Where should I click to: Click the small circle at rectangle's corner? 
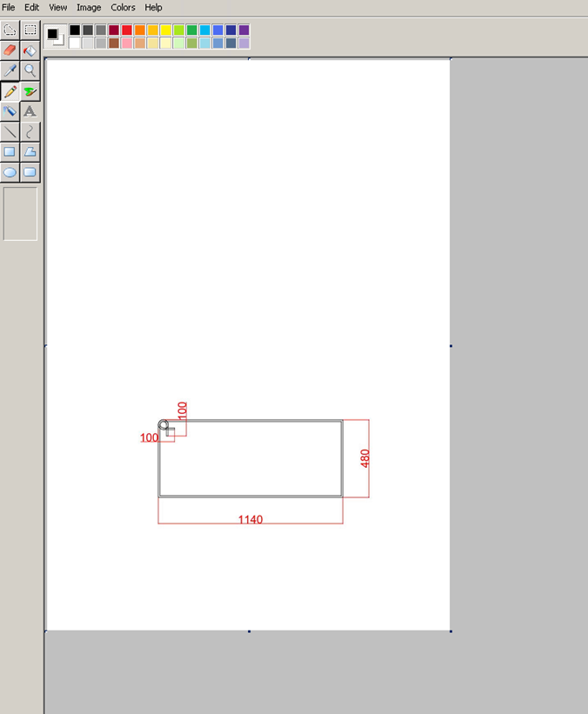(163, 425)
